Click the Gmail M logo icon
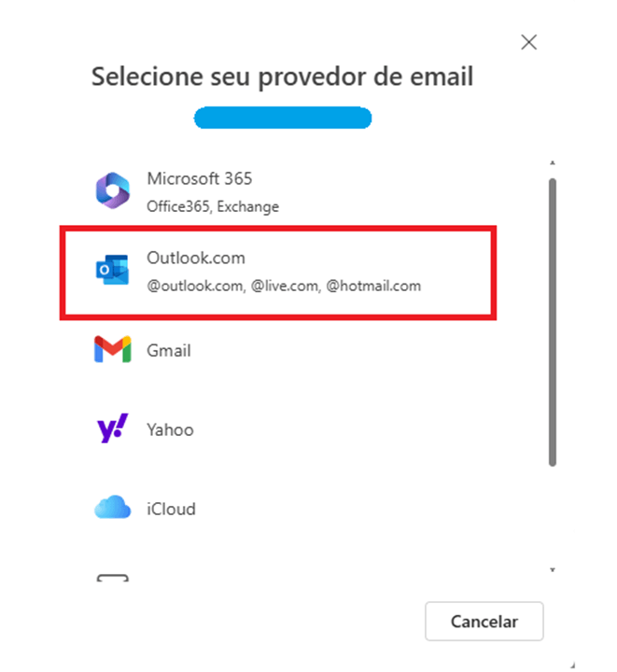The width and height of the screenshot is (617, 672). pos(113,349)
